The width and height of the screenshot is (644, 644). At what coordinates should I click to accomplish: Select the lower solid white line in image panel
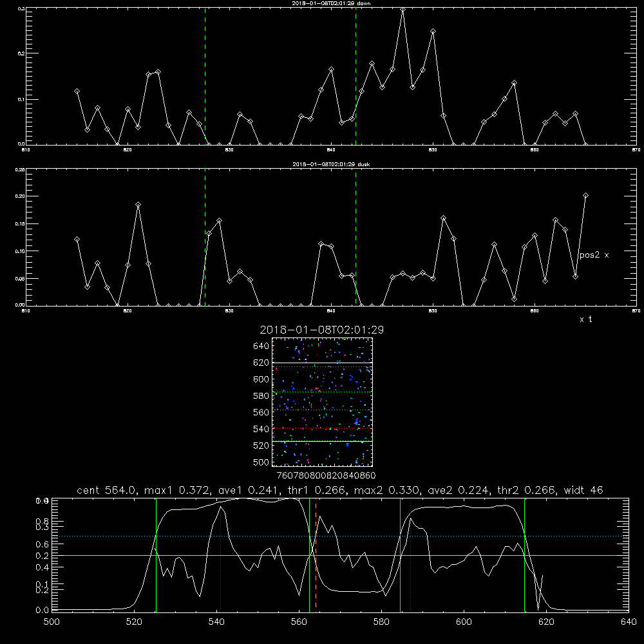click(x=323, y=441)
